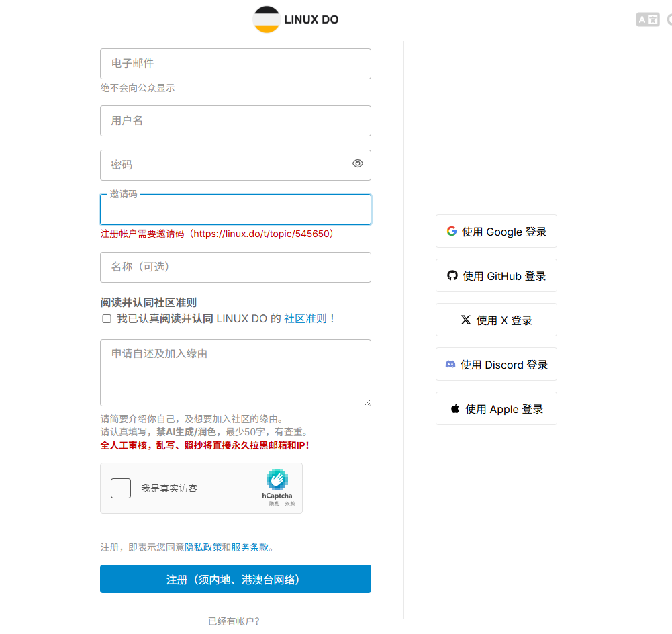Click into the 邀请码 invite code field
This screenshot has width=672, height=634.
coord(235,210)
